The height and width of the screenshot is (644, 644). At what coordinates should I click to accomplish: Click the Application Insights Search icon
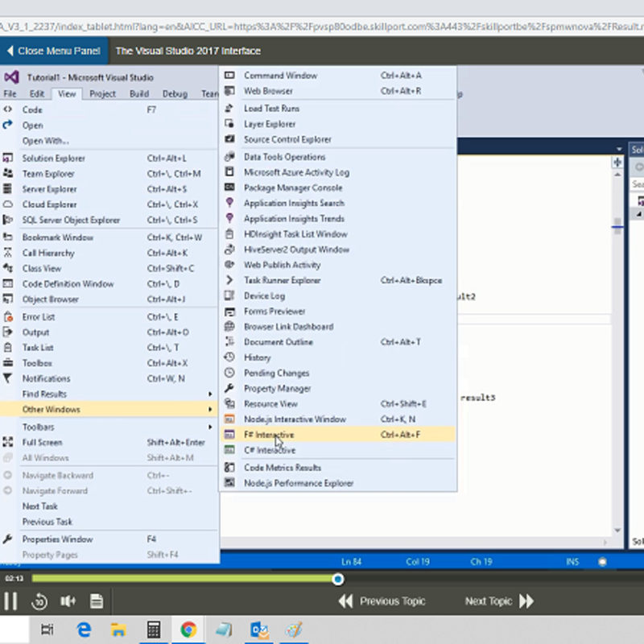click(x=229, y=203)
